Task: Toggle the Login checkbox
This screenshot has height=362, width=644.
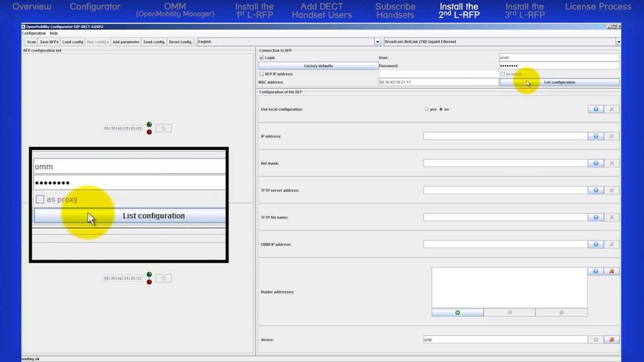Action: (x=262, y=58)
